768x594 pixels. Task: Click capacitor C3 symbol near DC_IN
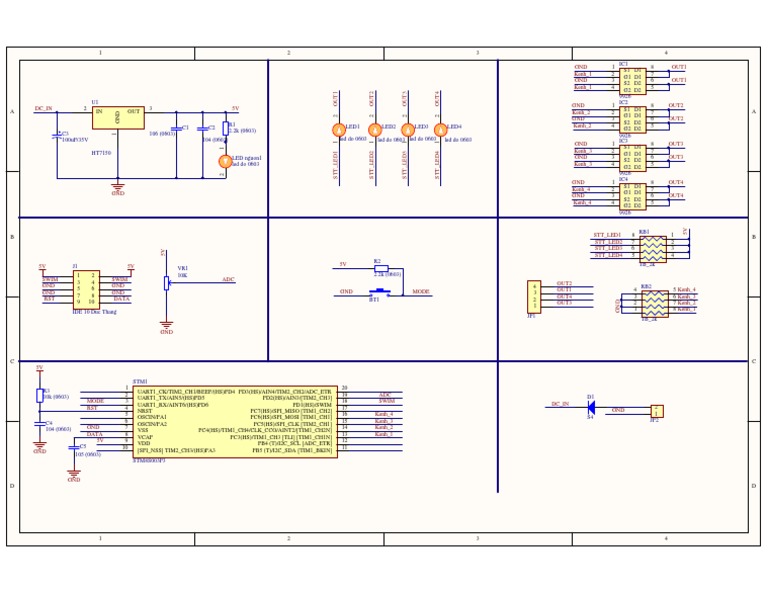coord(57,135)
